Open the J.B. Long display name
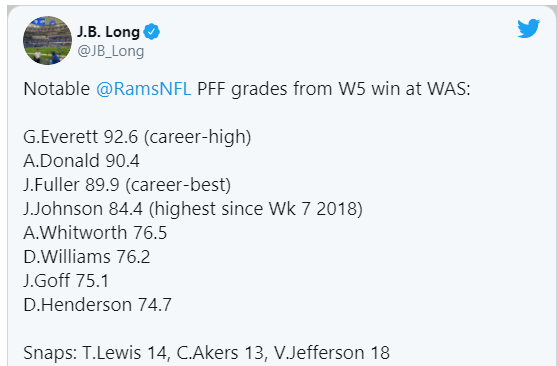 pyautogui.click(x=108, y=32)
